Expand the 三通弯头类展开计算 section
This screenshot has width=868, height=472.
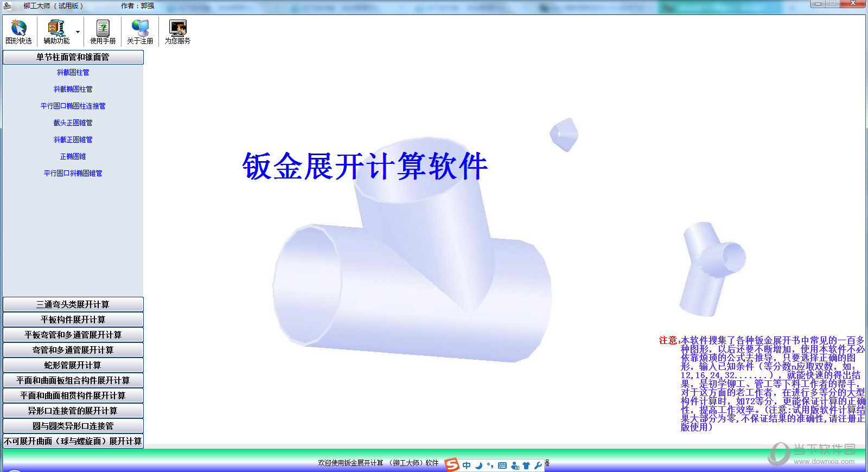73,304
